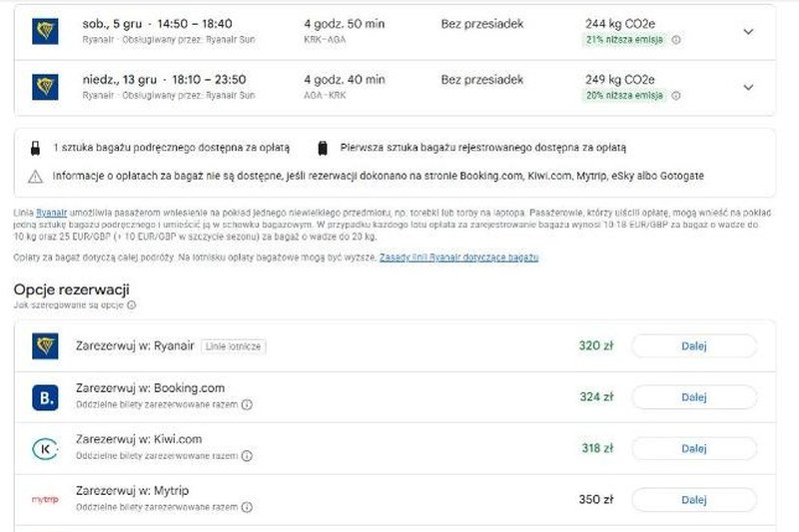Click the 20% niższa emisja badge
This screenshot has height=532, width=799.
(x=624, y=95)
